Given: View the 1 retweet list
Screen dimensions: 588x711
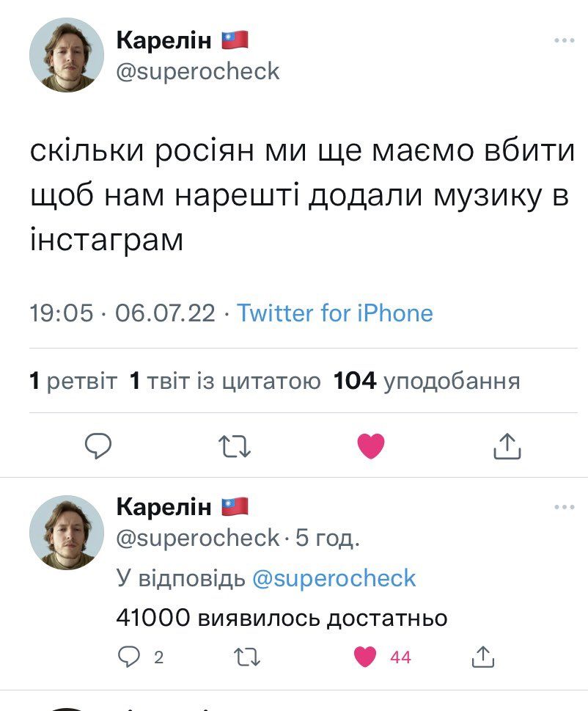Looking at the screenshot, I should point(73,382).
